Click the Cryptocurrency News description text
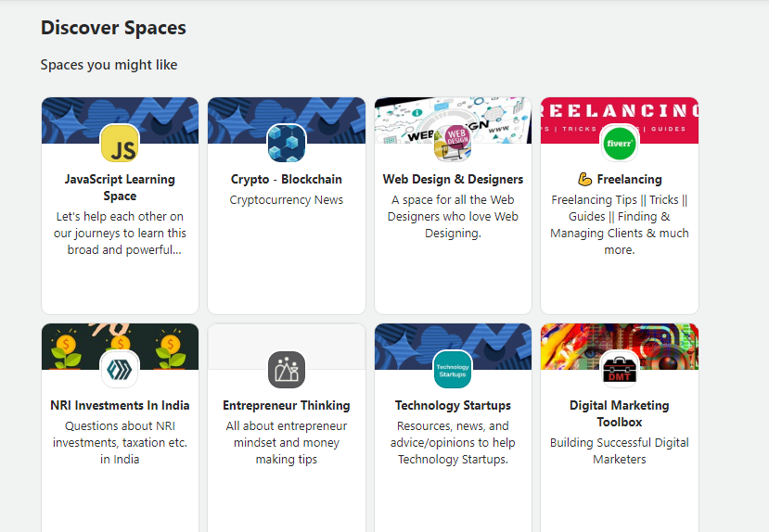This screenshot has height=532, width=769. (x=287, y=200)
